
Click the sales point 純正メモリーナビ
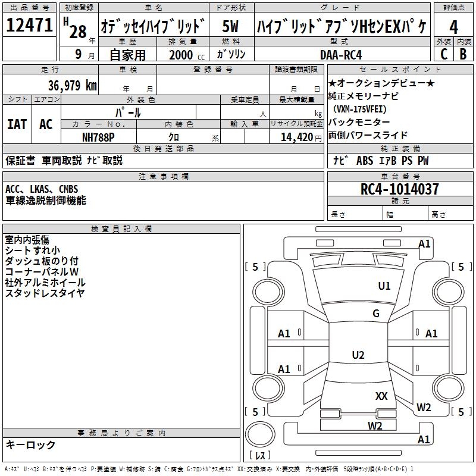(364, 96)
